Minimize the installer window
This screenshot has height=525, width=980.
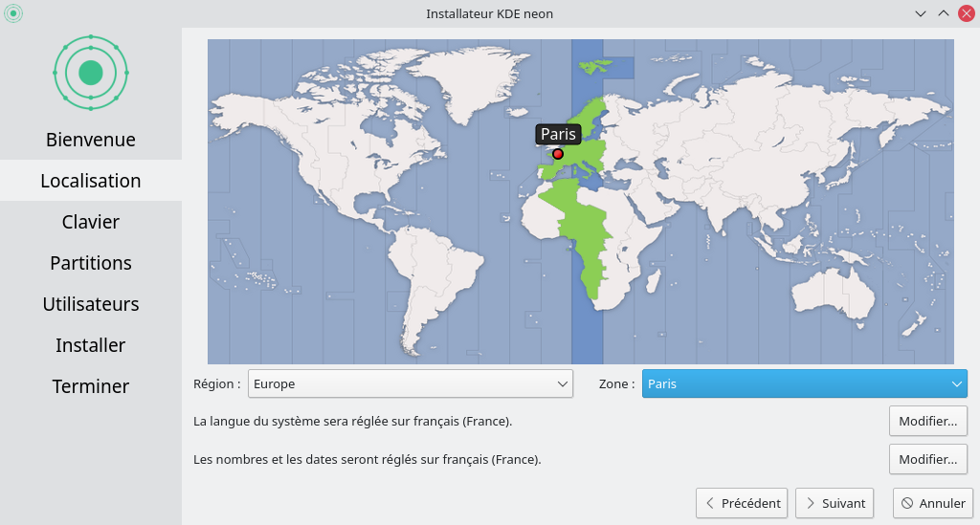921,13
